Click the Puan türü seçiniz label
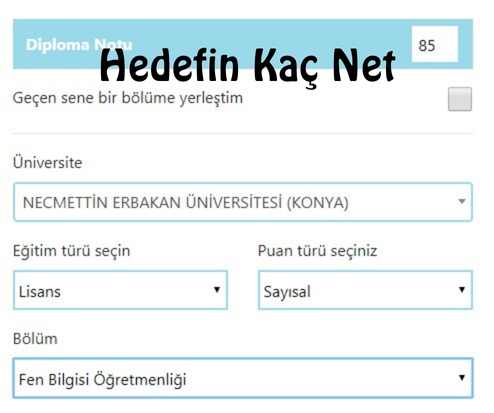The width and height of the screenshot is (494, 413). 317,251
